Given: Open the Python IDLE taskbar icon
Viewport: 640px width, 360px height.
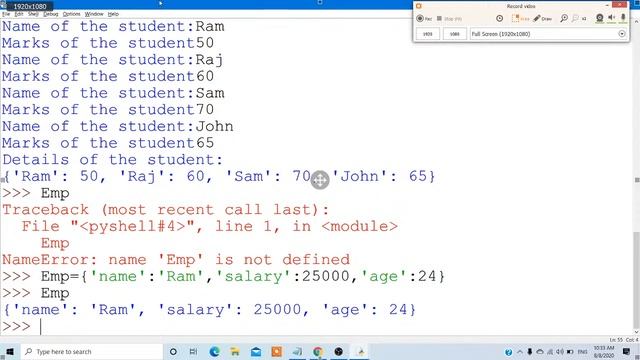Looking at the screenshot, I should [x=360, y=351].
